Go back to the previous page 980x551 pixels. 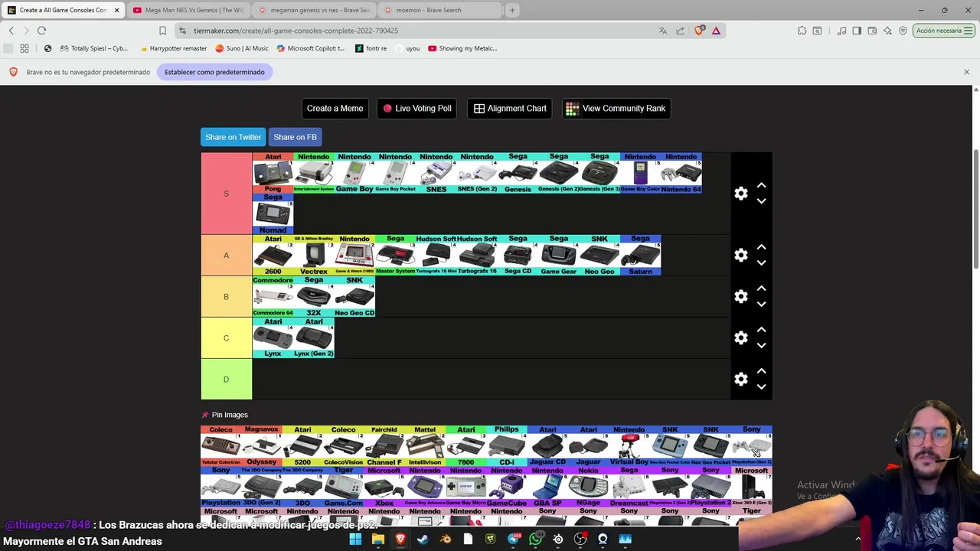11,31
